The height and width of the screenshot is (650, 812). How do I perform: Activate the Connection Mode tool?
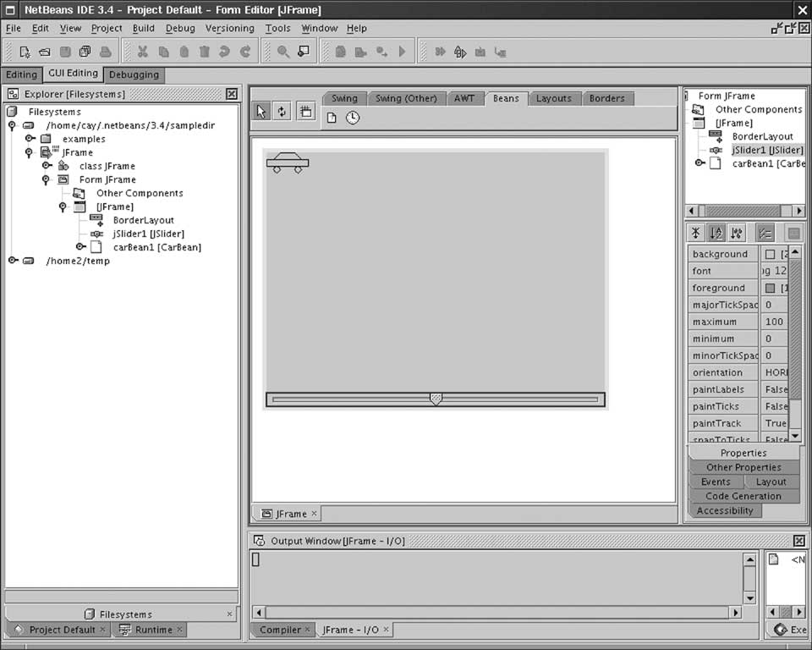(x=282, y=111)
